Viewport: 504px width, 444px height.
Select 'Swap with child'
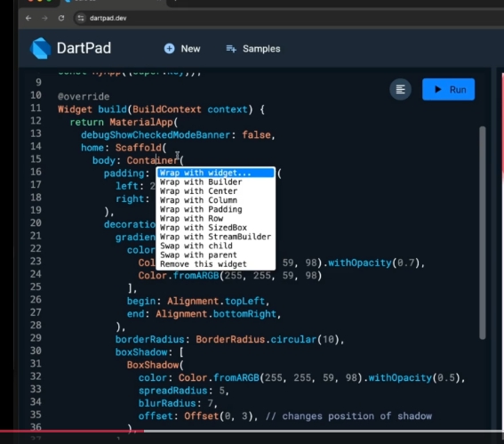215,246
